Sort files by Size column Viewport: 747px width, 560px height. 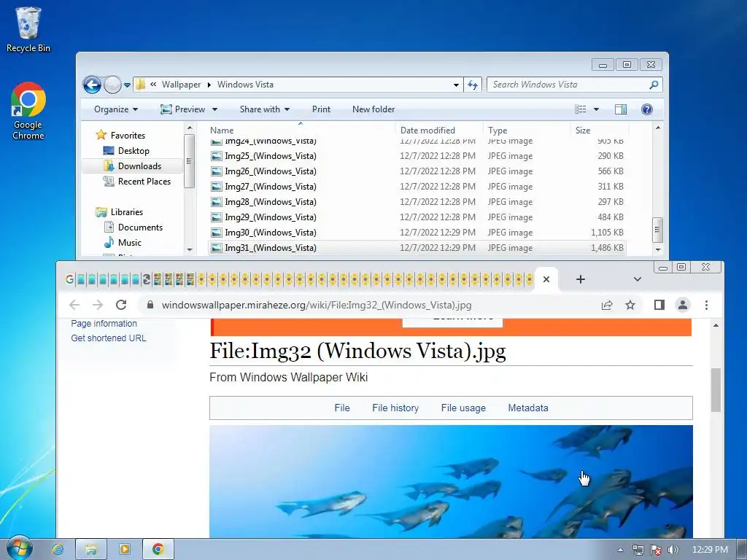tap(600, 130)
